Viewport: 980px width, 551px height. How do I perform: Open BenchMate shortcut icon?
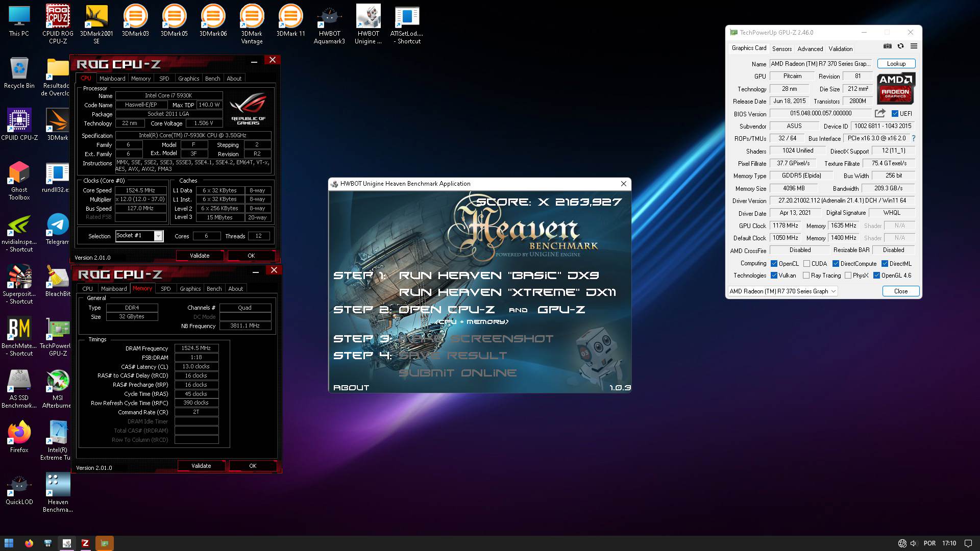[19, 337]
